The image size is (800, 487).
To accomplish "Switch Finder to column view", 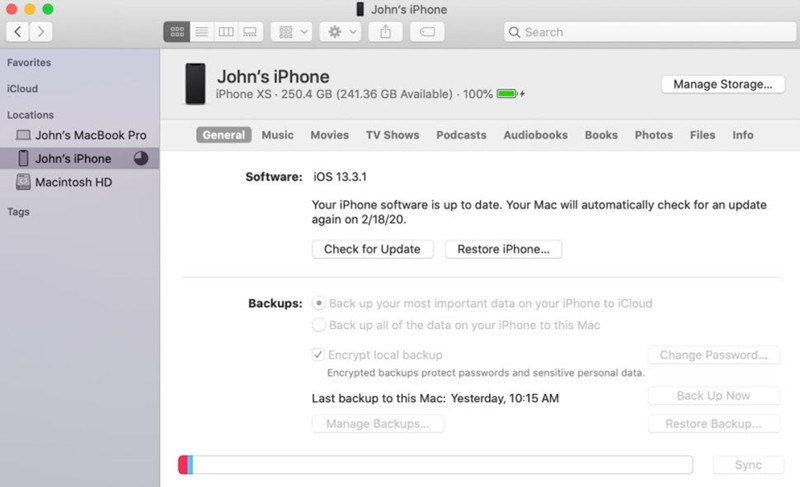I will click(x=226, y=32).
